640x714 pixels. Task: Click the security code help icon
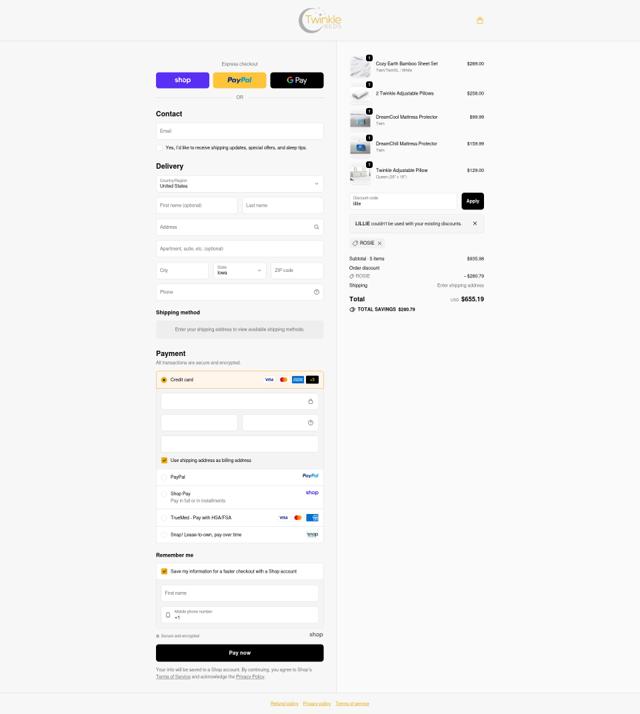point(310,423)
